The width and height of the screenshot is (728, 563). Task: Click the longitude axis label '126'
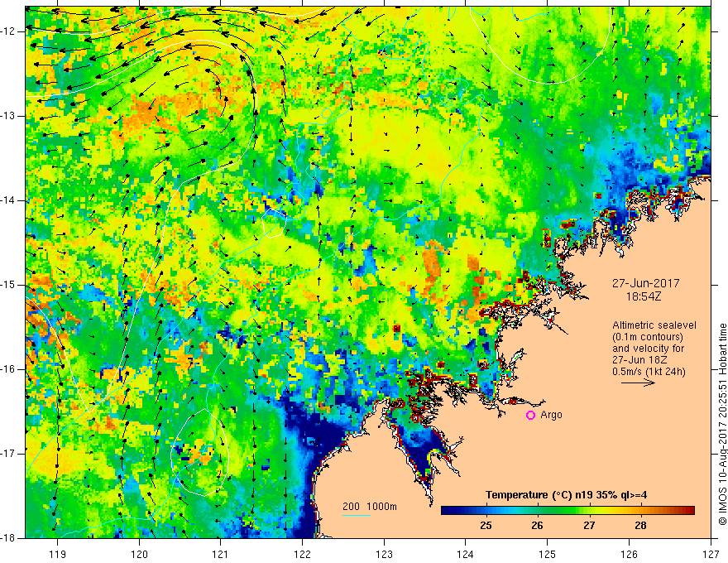(629, 554)
